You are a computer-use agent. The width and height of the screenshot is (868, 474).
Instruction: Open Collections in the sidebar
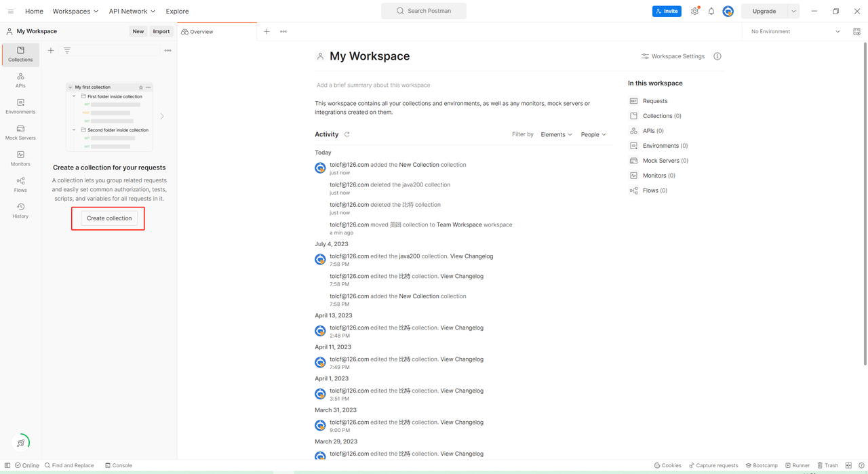tap(20, 55)
